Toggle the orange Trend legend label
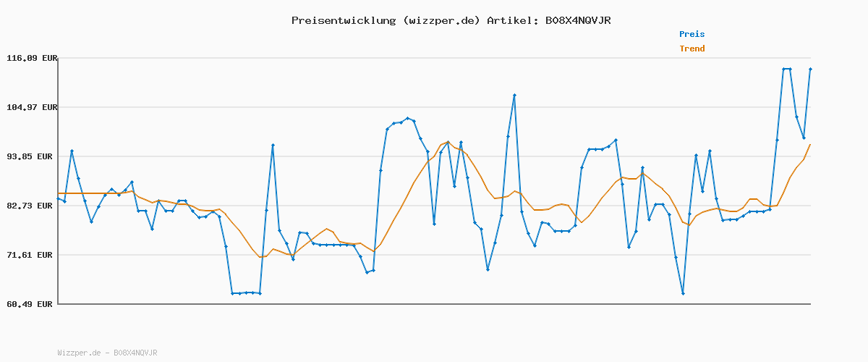 coord(692,49)
